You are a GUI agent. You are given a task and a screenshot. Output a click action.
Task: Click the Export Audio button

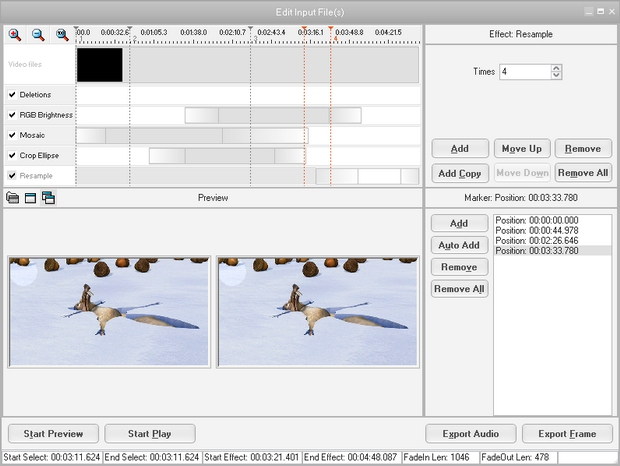pos(471,434)
